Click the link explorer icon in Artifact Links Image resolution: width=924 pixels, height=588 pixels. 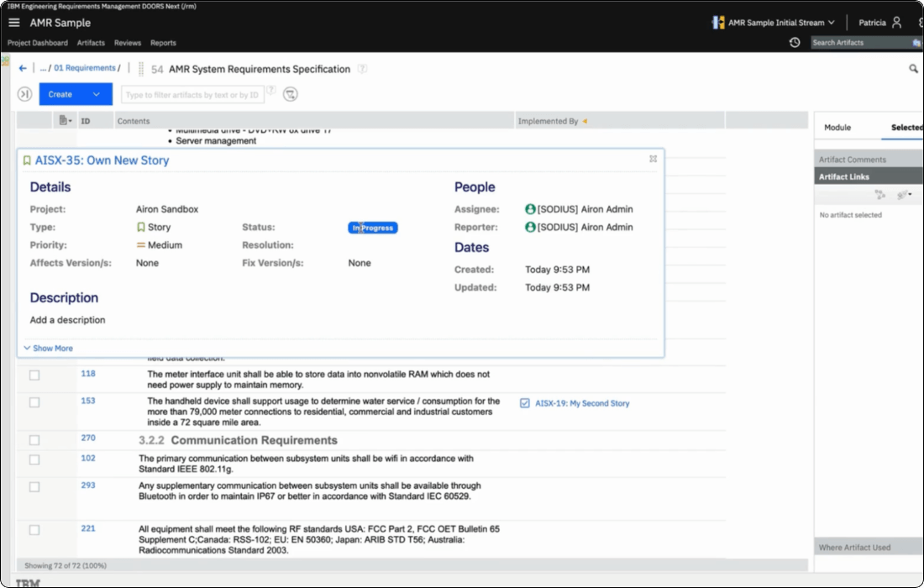click(x=880, y=194)
